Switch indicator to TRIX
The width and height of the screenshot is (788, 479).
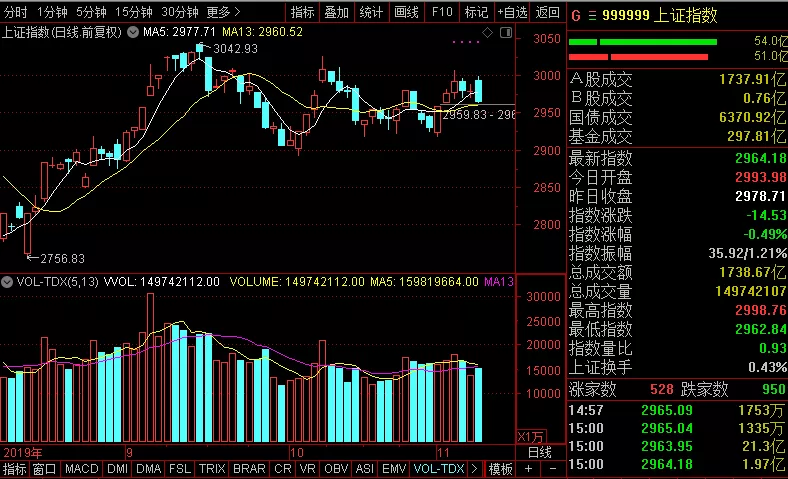pyautogui.click(x=212, y=469)
